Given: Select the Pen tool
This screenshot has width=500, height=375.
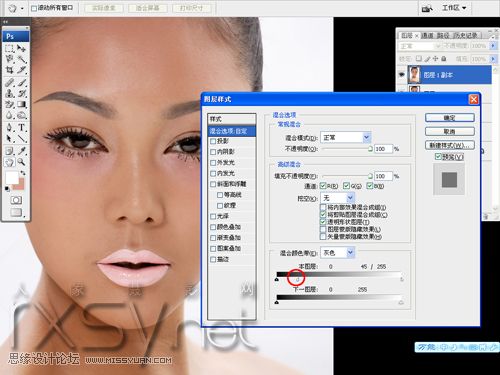Looking at the screenshot, I should coord(9,127).
